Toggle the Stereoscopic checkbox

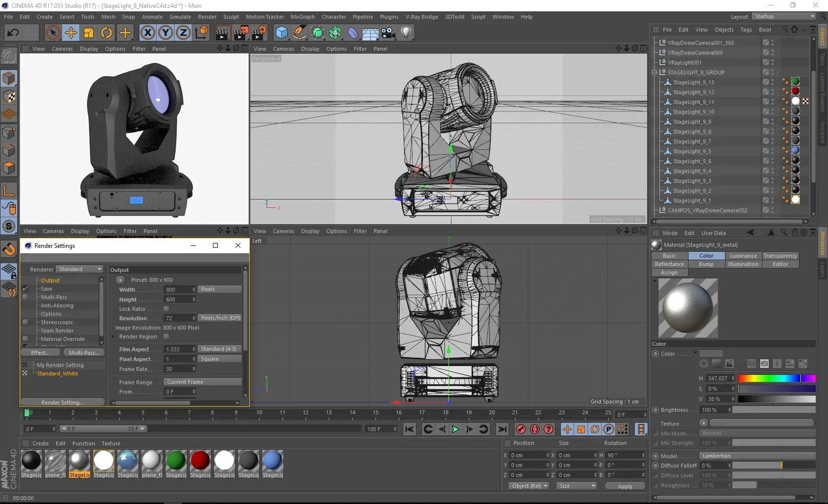[x=25, y=322]
